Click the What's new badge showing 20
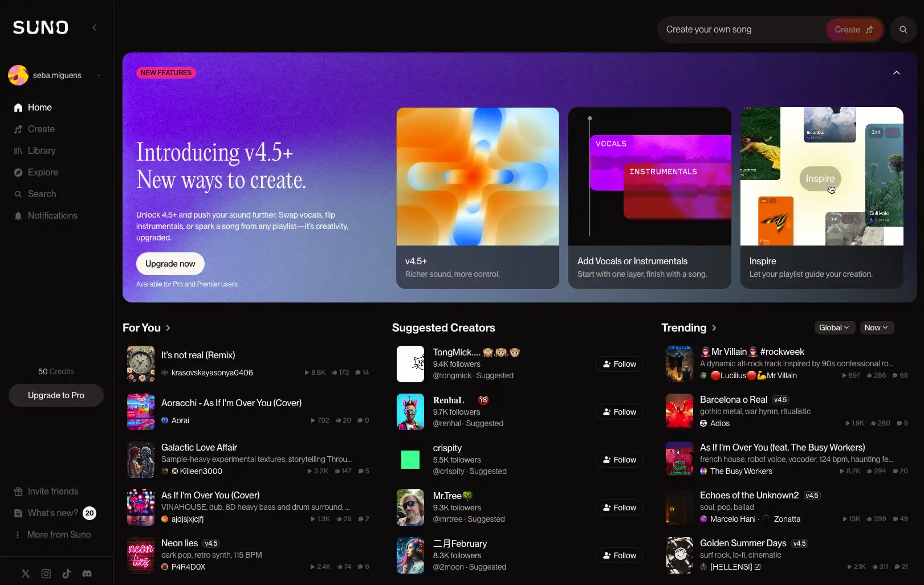924x585 pixels. click(x=89, y=513)
